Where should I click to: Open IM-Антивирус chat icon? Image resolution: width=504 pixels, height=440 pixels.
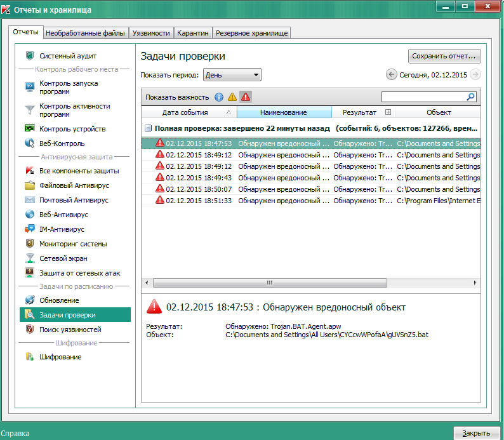[30, 229]
